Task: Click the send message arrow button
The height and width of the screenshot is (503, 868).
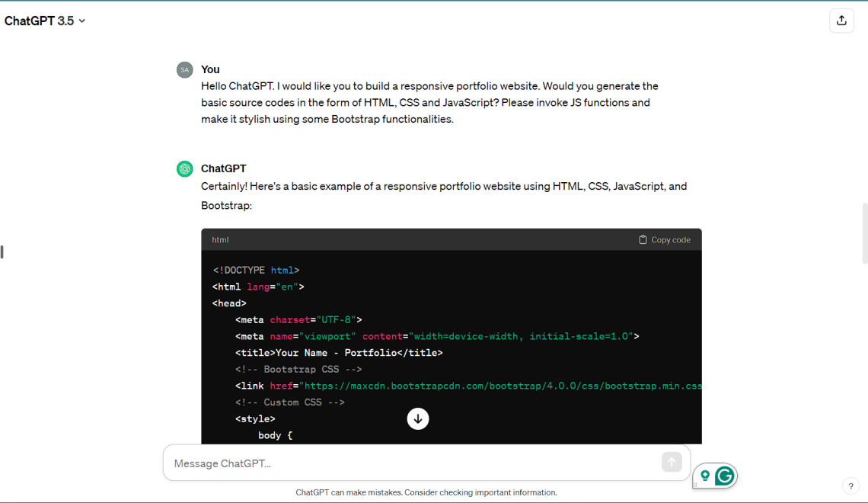Action: coord(671,462)
